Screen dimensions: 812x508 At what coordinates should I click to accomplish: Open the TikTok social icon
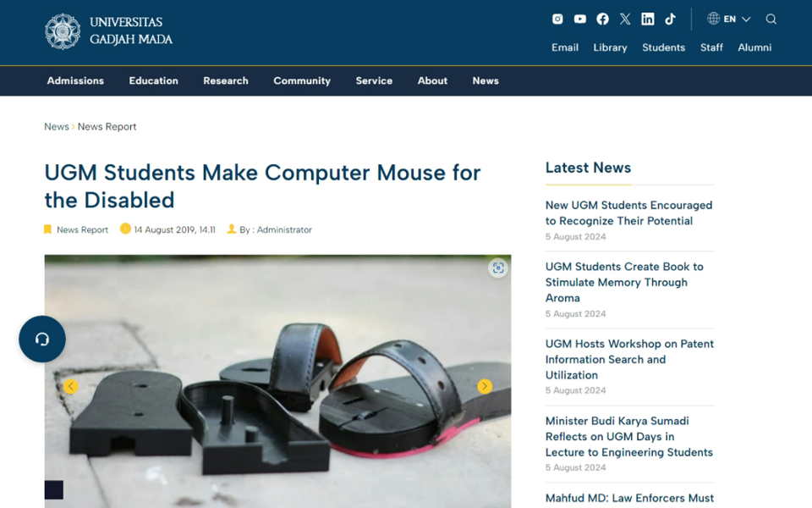click(670, 19)
